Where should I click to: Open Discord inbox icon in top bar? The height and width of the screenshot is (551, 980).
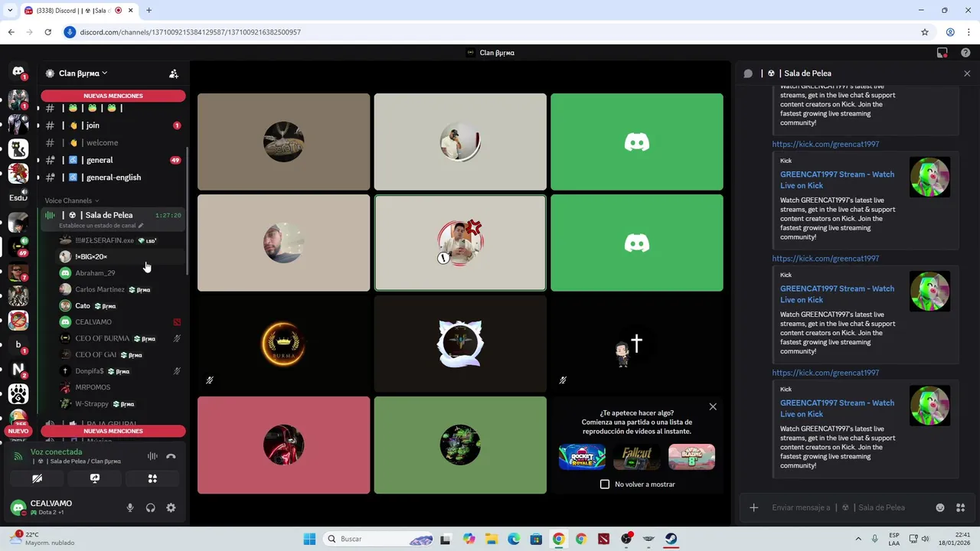coord(942,53)
